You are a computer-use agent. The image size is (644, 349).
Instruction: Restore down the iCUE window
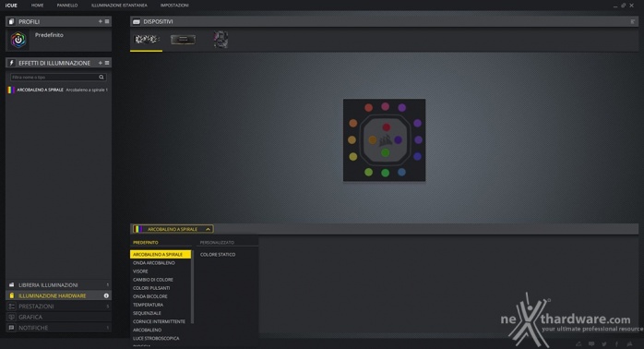(624, 6)
